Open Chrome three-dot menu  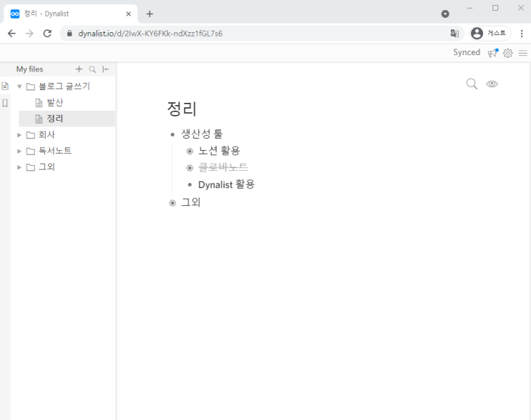point(522,33)
